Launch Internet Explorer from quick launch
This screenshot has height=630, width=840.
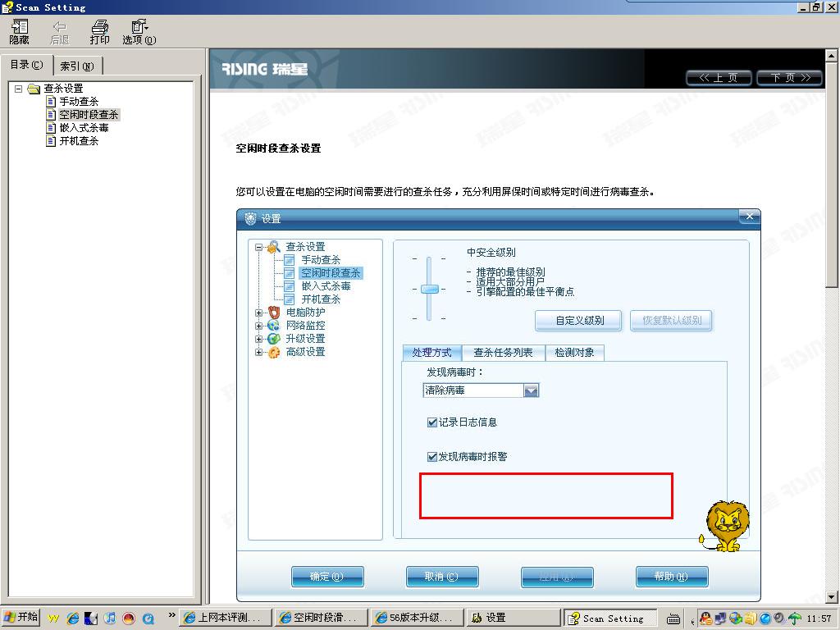tap(72, 619)
